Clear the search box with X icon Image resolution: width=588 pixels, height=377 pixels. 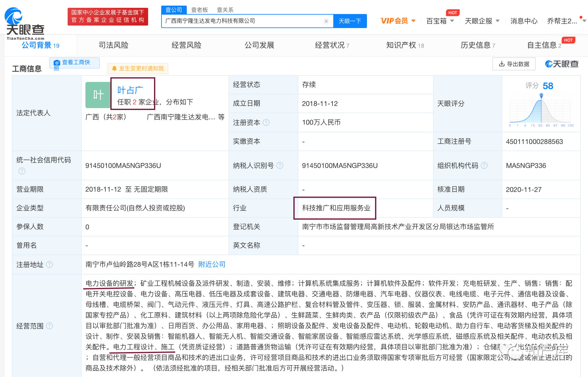pos(326,21)
